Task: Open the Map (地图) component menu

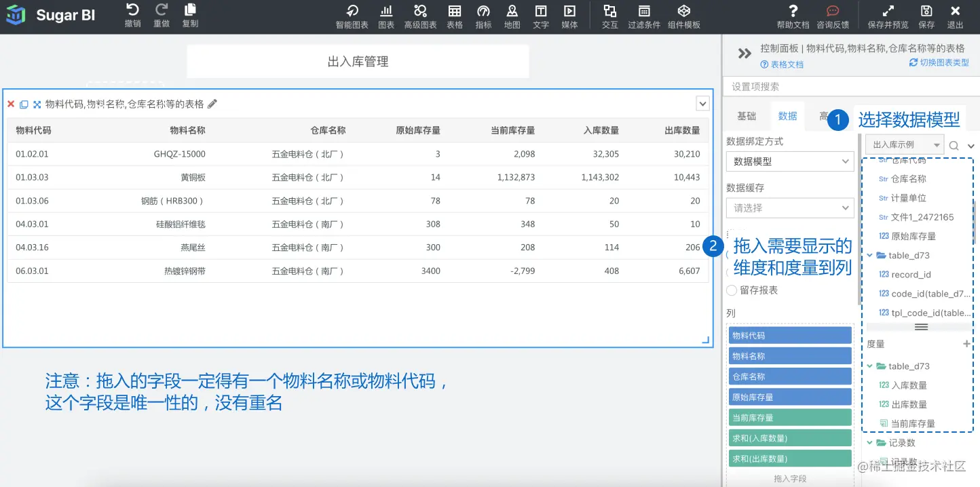Action: (512, 17)
